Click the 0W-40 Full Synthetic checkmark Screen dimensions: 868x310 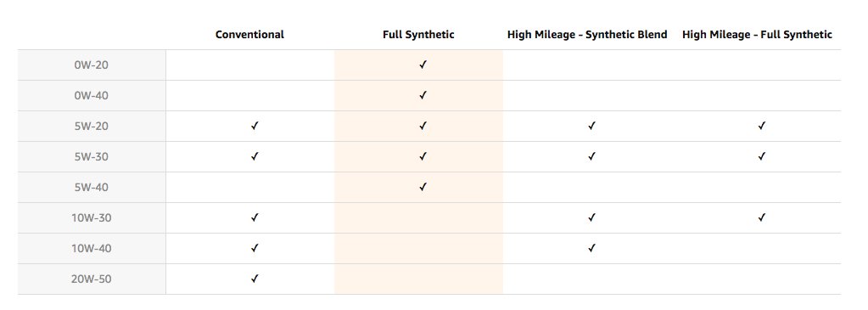click(423, 95)
